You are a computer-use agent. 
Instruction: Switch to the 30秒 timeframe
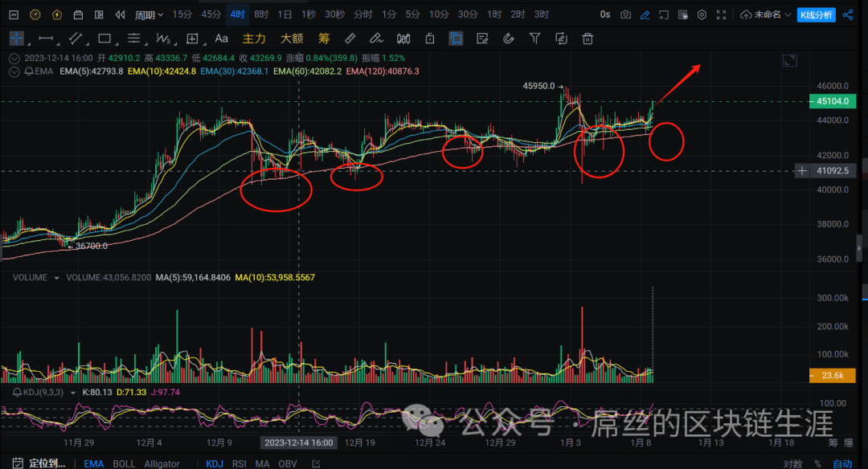click(x=334, y=14)
